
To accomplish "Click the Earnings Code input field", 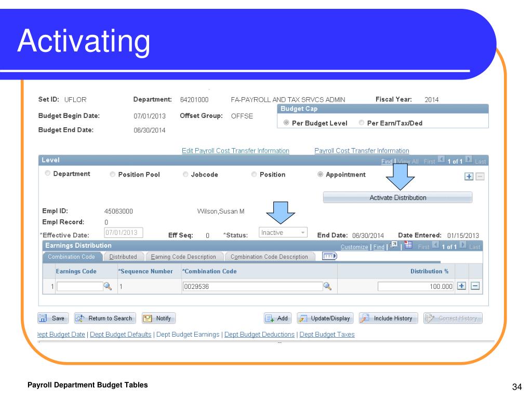I will tap(79, 286).
